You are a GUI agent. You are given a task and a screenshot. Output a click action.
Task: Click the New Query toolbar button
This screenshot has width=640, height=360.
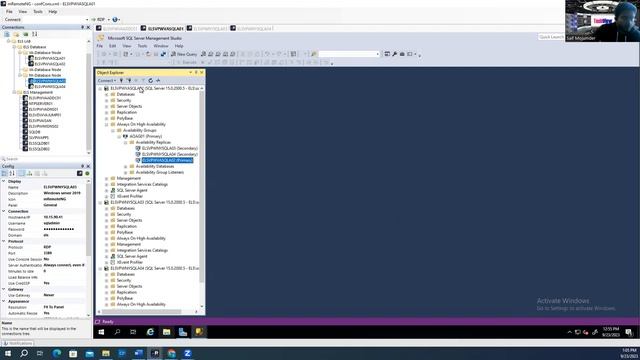pyautogui.click(x=184, y=54)
